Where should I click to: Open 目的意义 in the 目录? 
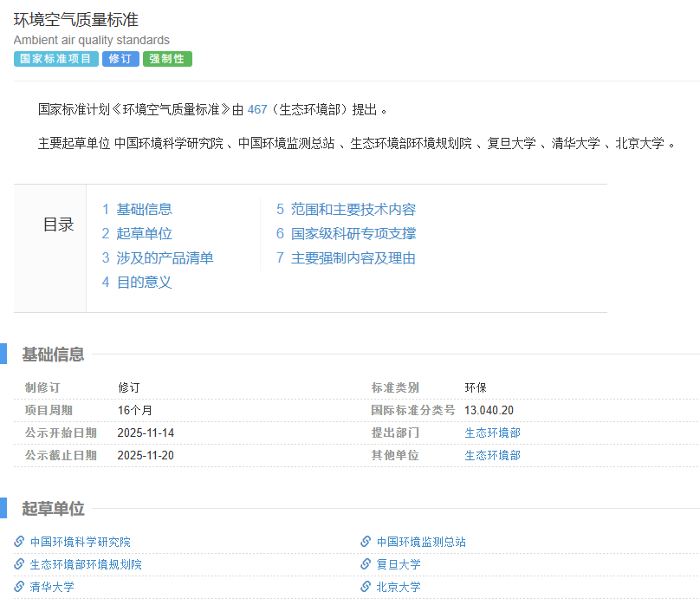coord(145,282)
